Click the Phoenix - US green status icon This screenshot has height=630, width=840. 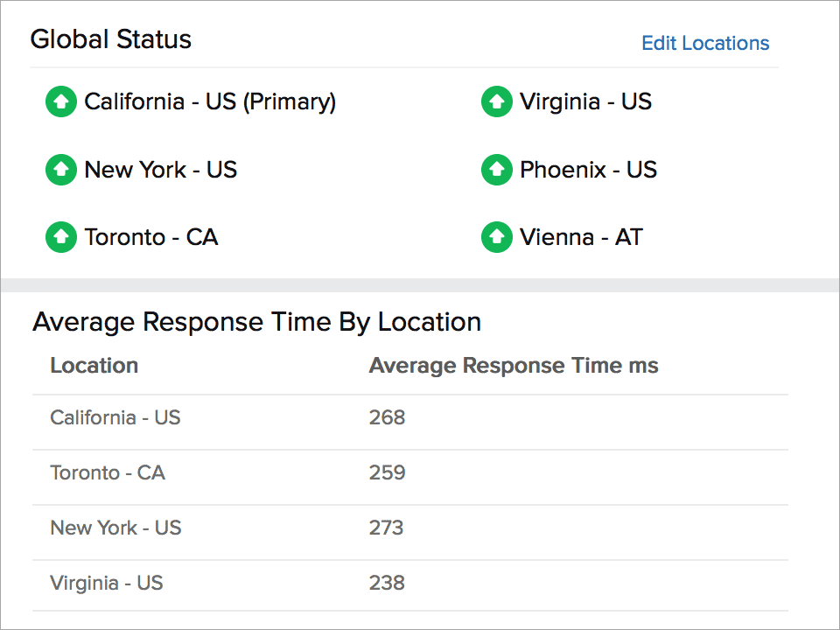(x=496, y=170)
